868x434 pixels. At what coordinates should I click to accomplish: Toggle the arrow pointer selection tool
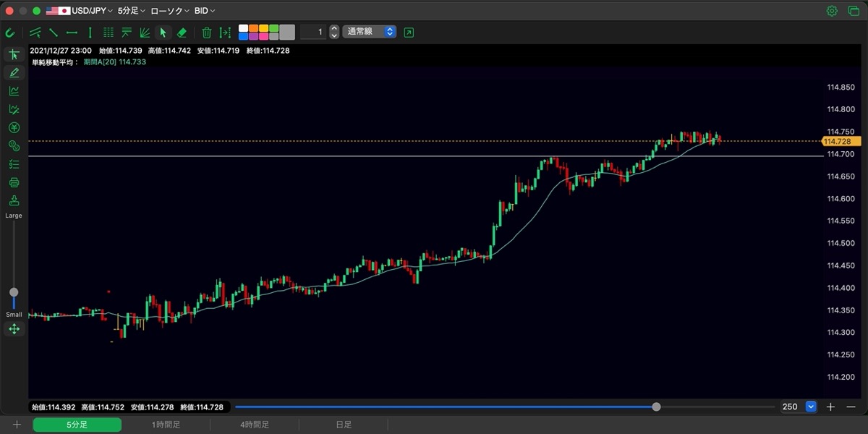pos(163,32)
